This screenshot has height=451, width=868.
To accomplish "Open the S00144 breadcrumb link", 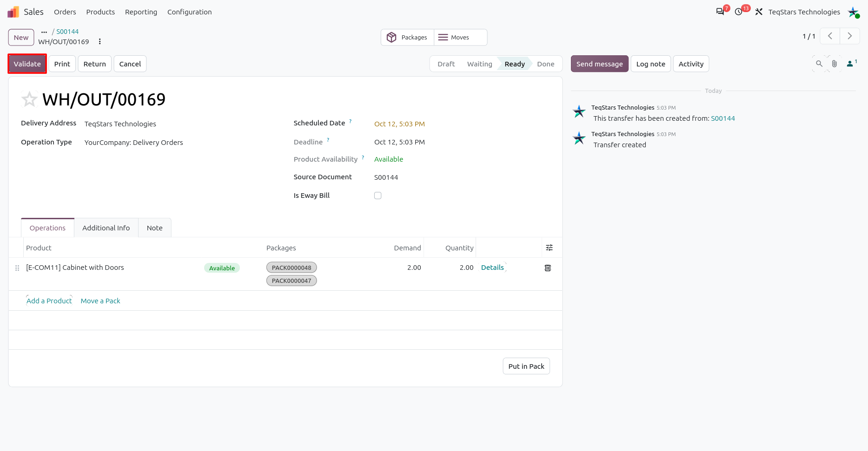I will coord(67,32).
